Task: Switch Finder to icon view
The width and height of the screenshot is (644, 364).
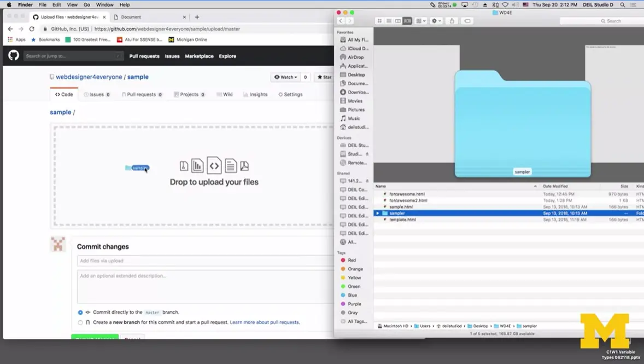Action: pos(379,21)
